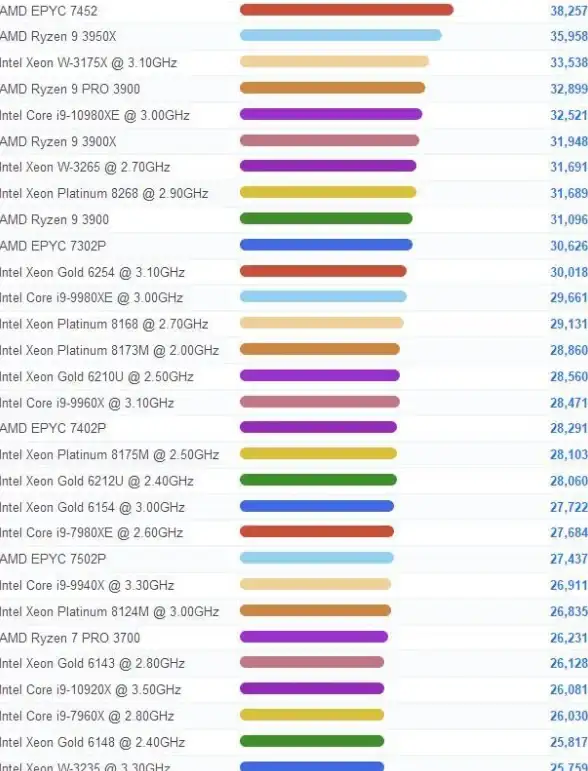Click the red bar for Xeon Gold 6254

pos(323,271)
